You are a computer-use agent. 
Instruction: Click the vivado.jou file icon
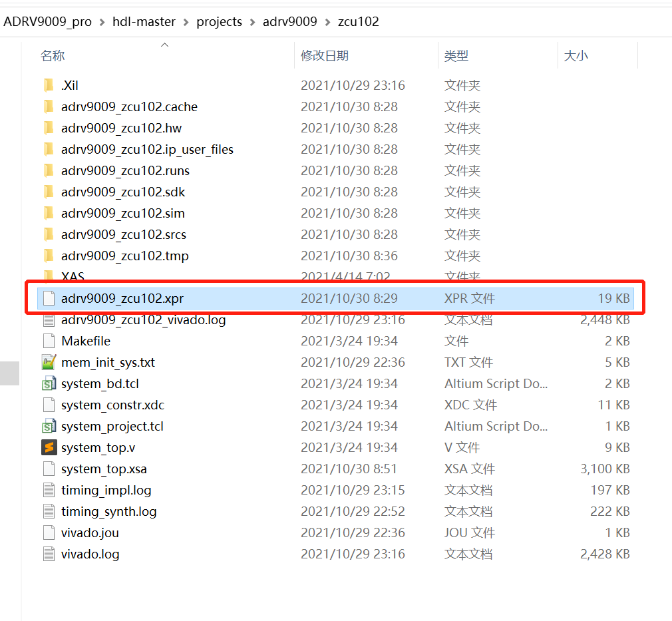(49, 532)
